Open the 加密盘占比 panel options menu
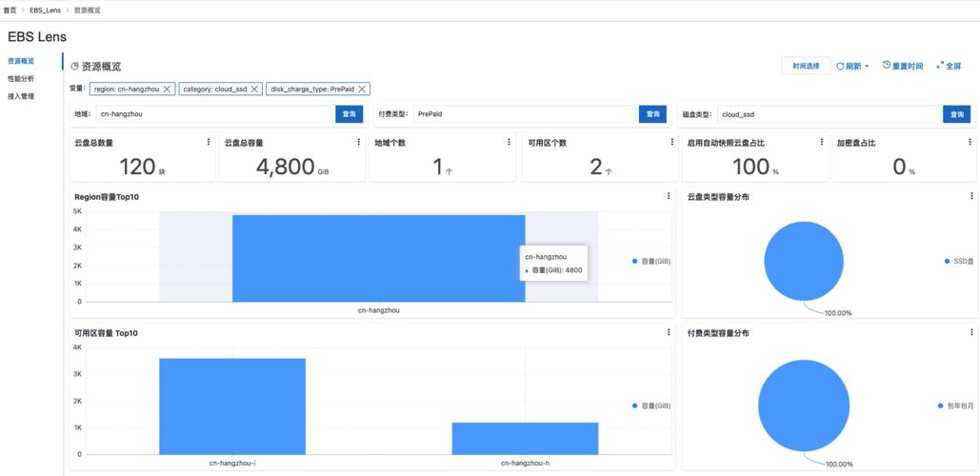The width and height of the screenshot is (980, 476). 971,142
